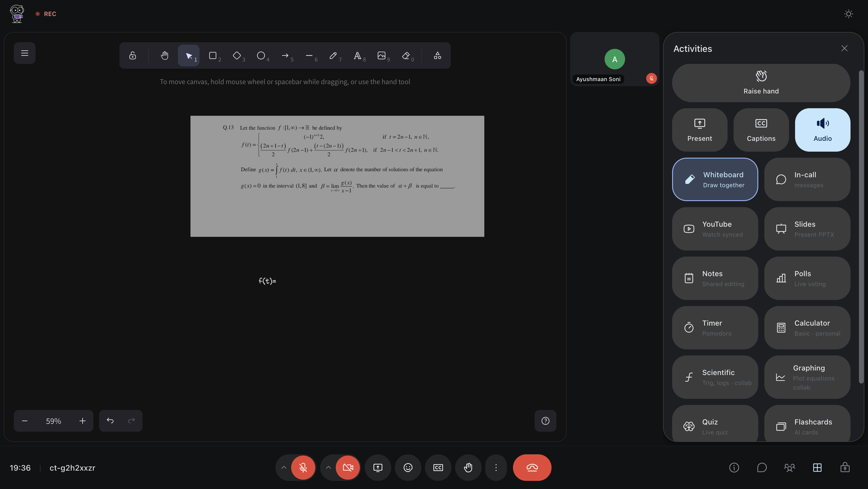
Task: Click meeting code ct-g2h2xxzr
Action: (x=72, y=468)
